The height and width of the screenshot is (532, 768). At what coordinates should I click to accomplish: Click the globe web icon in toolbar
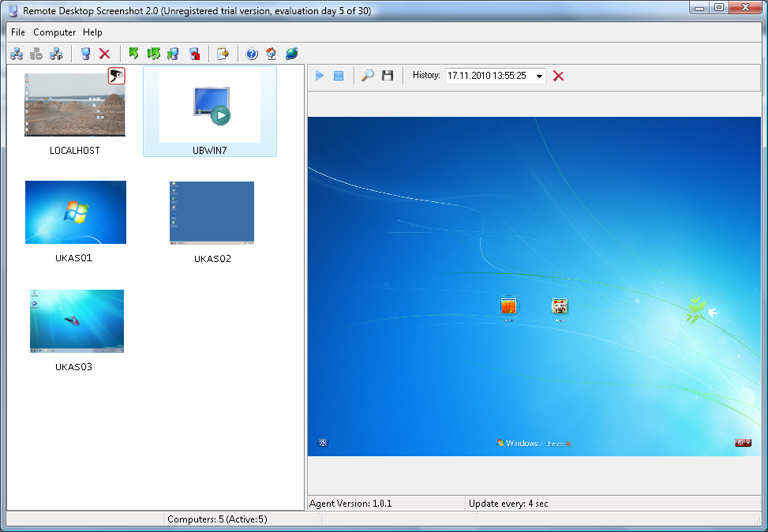tap(291, 54)
